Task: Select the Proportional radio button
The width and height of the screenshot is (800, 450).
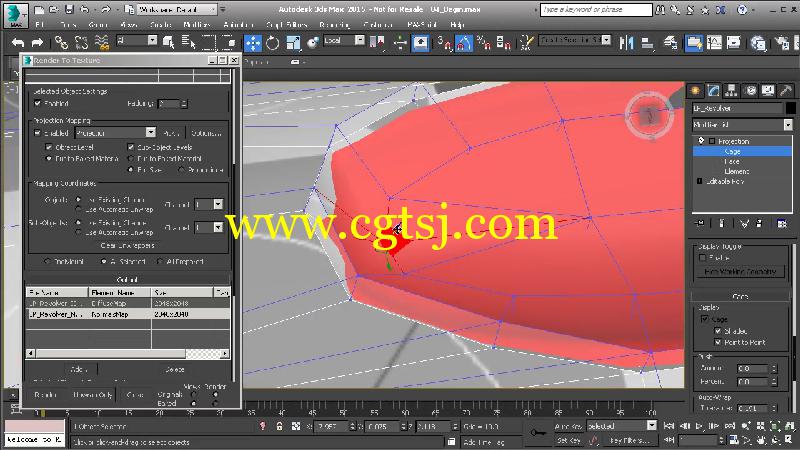Action: pyautogui.click(x=182, y=169)
